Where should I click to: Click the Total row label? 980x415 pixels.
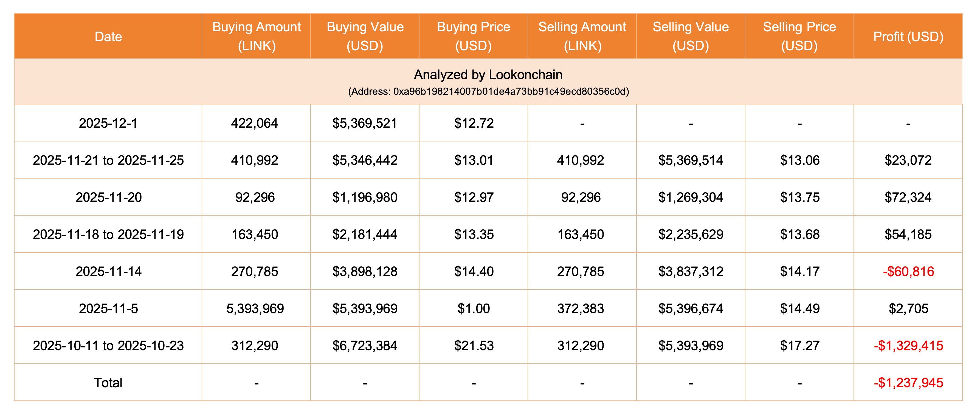coord(108,383)
